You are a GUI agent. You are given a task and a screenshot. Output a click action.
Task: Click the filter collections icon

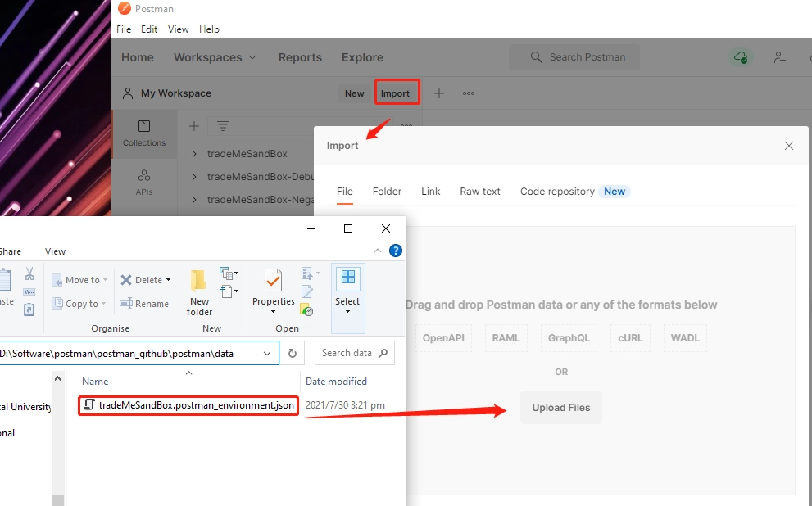223,126
